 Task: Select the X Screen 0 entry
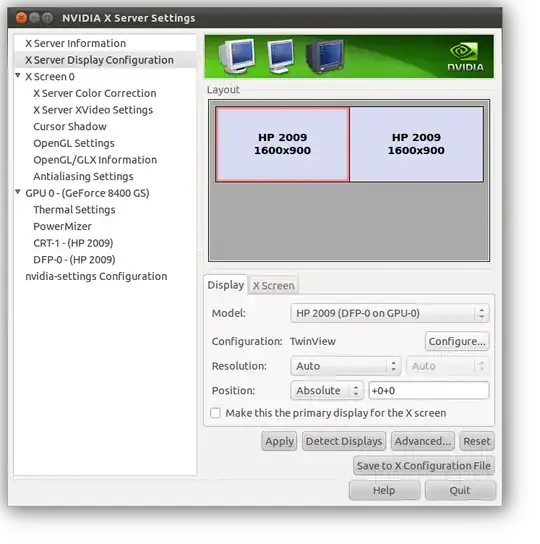click(x=50, y=77)
